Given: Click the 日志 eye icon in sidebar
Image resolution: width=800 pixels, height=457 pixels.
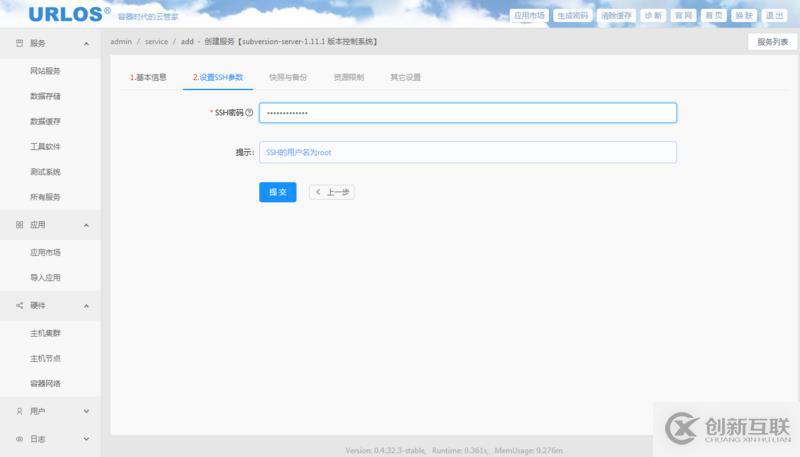Looking at the screenshot, I should pyautogui.click(x=20, y=439).
